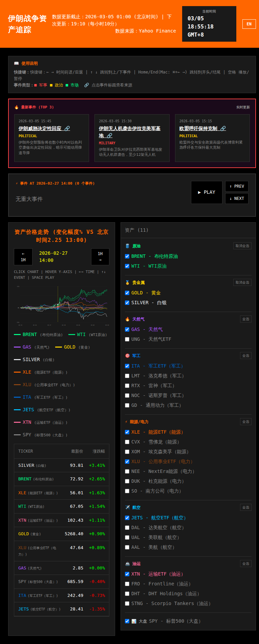This screenshot has width=259, height=644.
Task: Step back one hour with left 1H button
Action: pyautogui.click(x=23, y=257)
